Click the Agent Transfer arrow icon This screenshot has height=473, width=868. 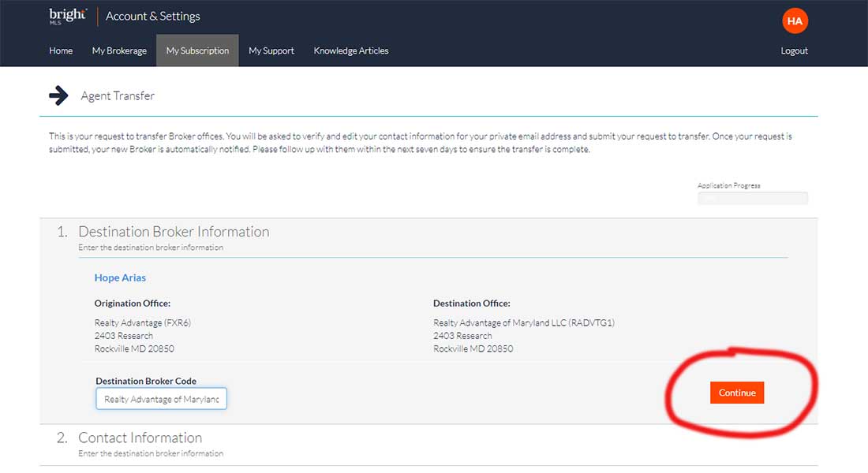click(58, 95)
